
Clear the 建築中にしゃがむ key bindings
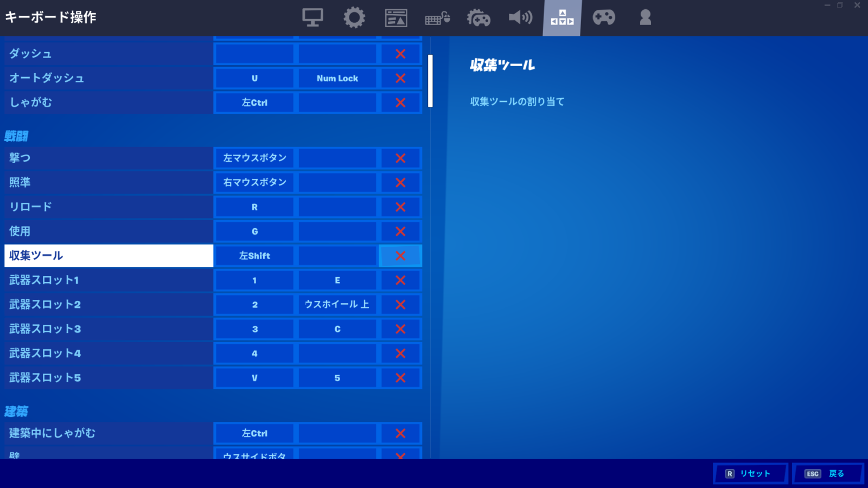pos(400,433)
